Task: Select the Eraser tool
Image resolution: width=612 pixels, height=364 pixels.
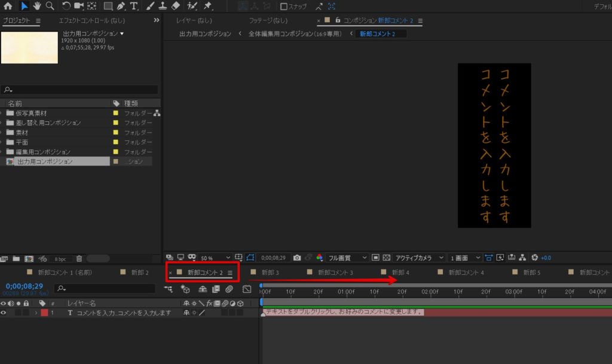Action: pos(176,6)
